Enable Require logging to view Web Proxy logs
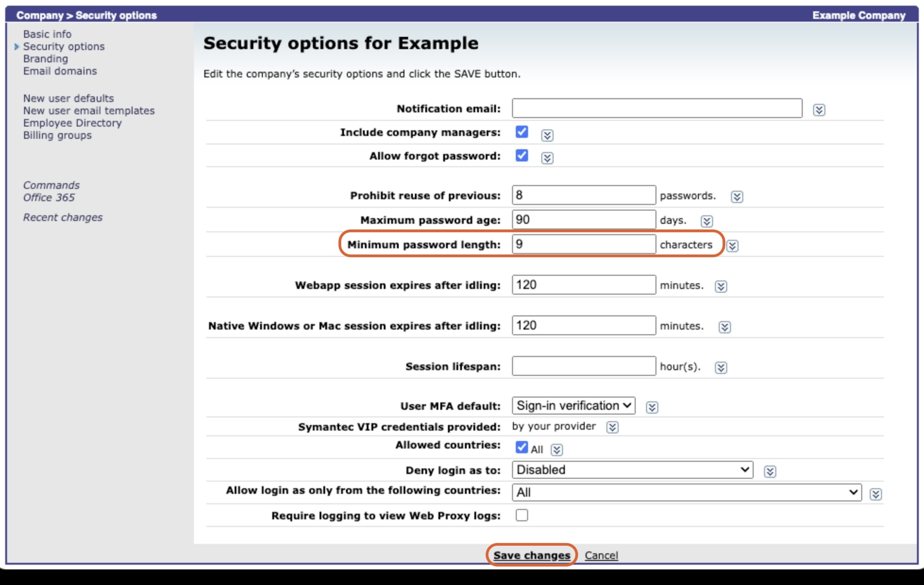The height and width of the screenshot is (585, 924). click(521, 515)
